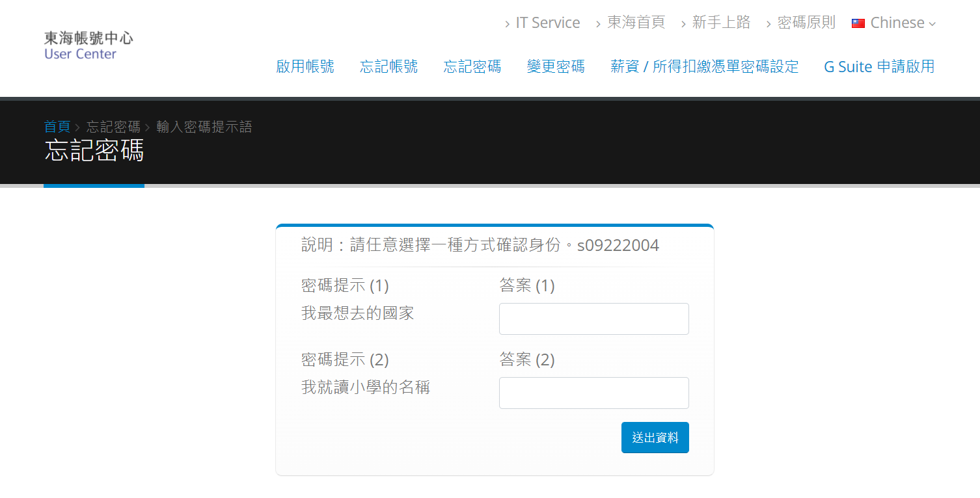Image resolution: width=980 pixels, height=498 pixels.
Task: Focus the 答案 (1) input field
Action: (594, 319)
